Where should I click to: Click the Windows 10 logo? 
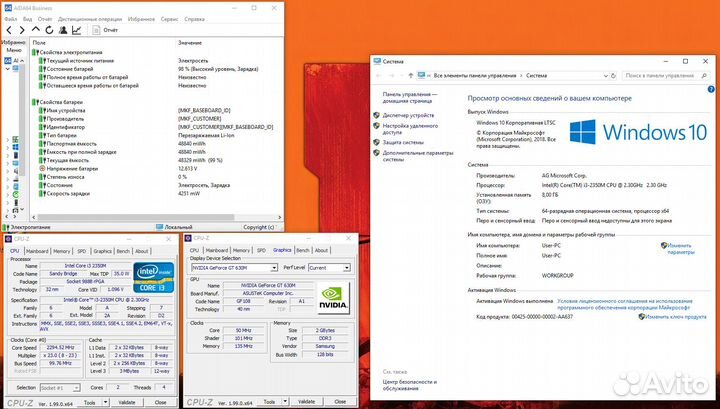tap(638, 132)
